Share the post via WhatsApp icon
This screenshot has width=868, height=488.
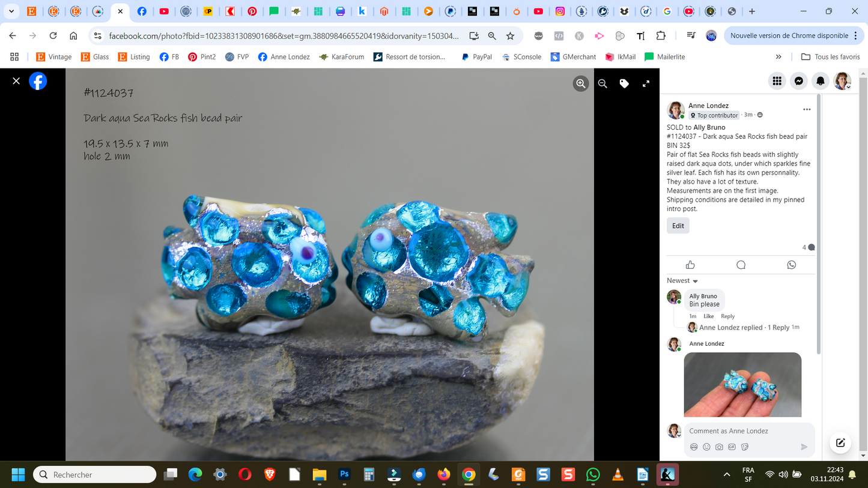[792, 265]
